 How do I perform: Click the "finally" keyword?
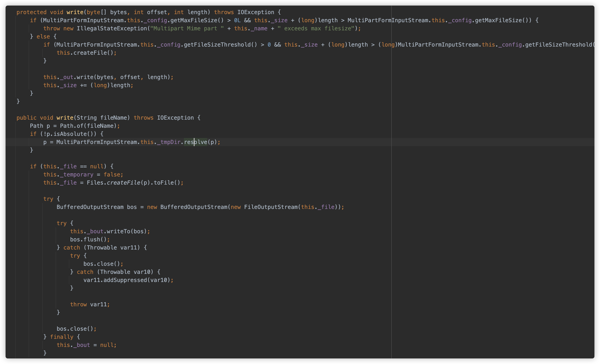coord(62,337)
